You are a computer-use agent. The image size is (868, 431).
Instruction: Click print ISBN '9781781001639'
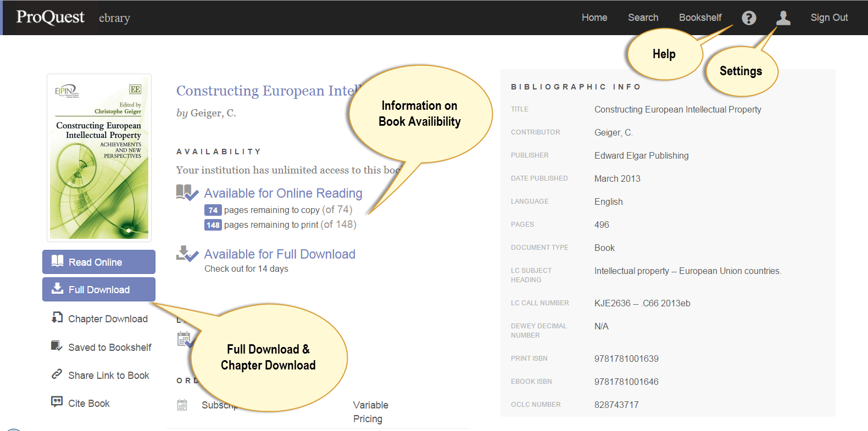point(626,359)
